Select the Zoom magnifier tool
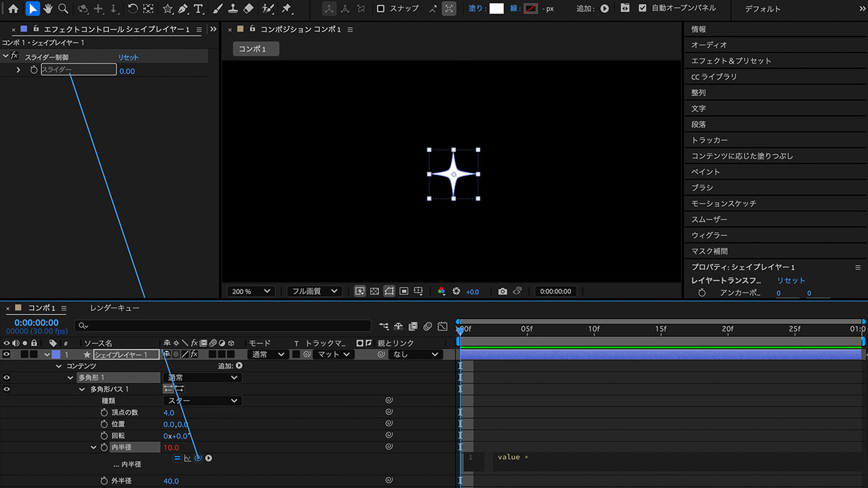The width and height of the screenshot is (868, 488). click(63, 9)
